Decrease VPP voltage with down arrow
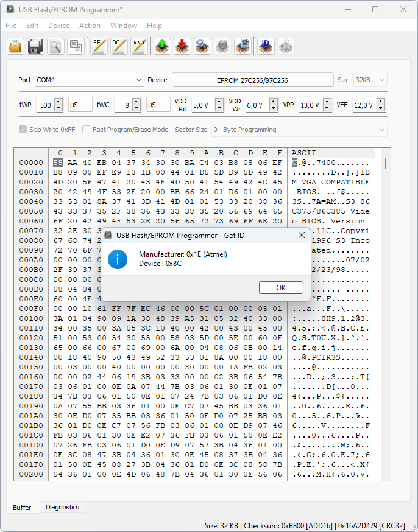 [x=327, y=108]
